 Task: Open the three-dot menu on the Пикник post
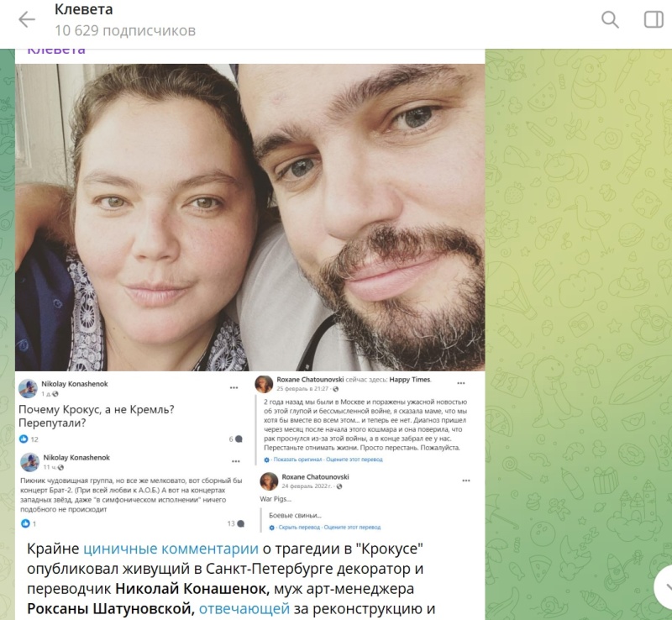pyautogui.click(x=236, y=461)
